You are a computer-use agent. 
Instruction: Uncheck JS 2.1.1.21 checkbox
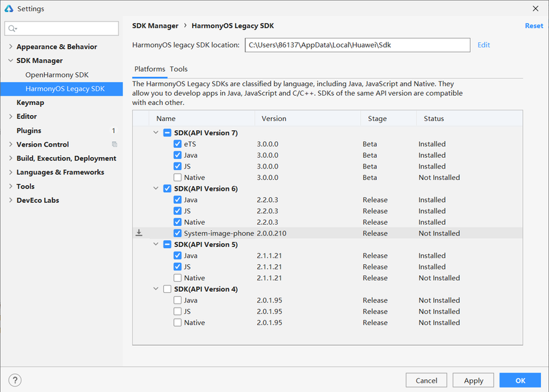click(x=177, y=267)
